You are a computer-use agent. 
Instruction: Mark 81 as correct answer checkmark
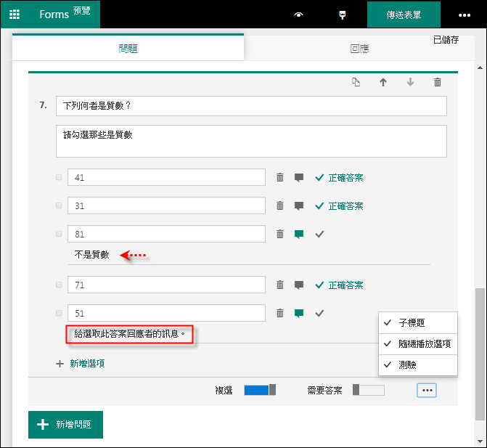(x=319, y=234)
